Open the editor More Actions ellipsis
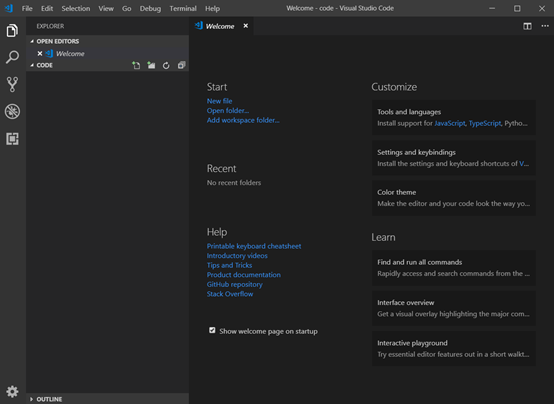 coord(545,26)
